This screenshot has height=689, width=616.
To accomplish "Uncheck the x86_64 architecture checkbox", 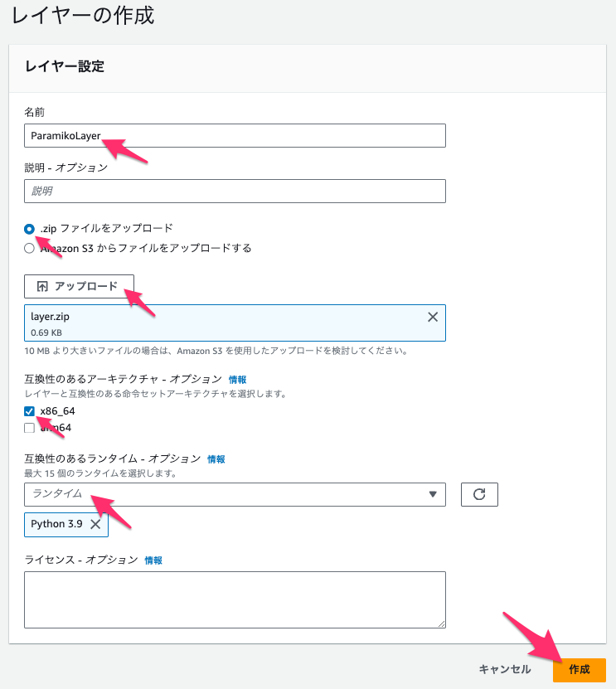I will click(x=30, y=411).
